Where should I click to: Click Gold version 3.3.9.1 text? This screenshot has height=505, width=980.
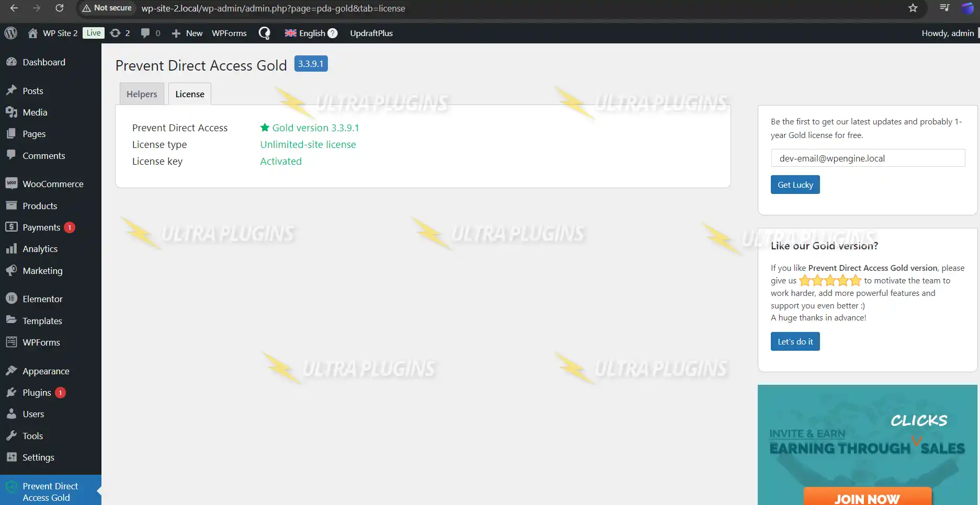pos(315,128)
